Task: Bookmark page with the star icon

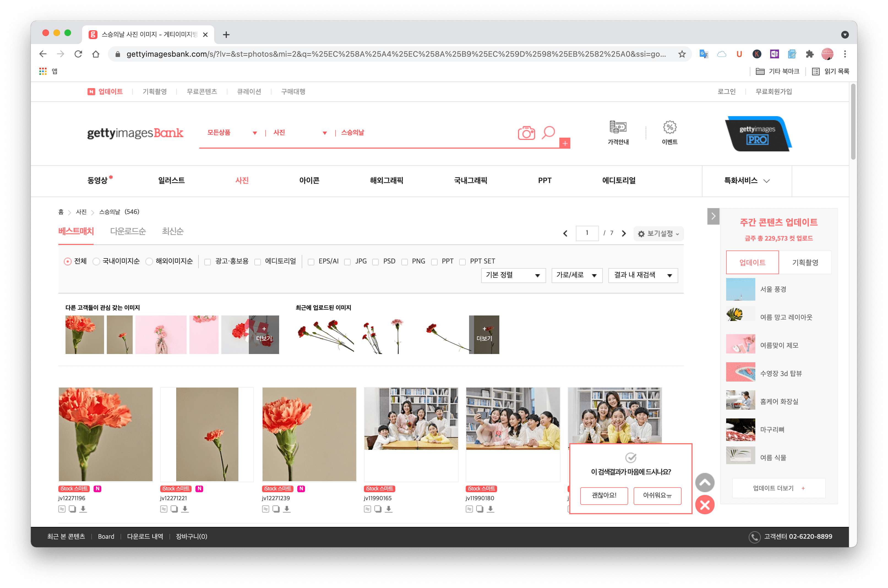Action: pyautogui.click(x=682, y=54)
